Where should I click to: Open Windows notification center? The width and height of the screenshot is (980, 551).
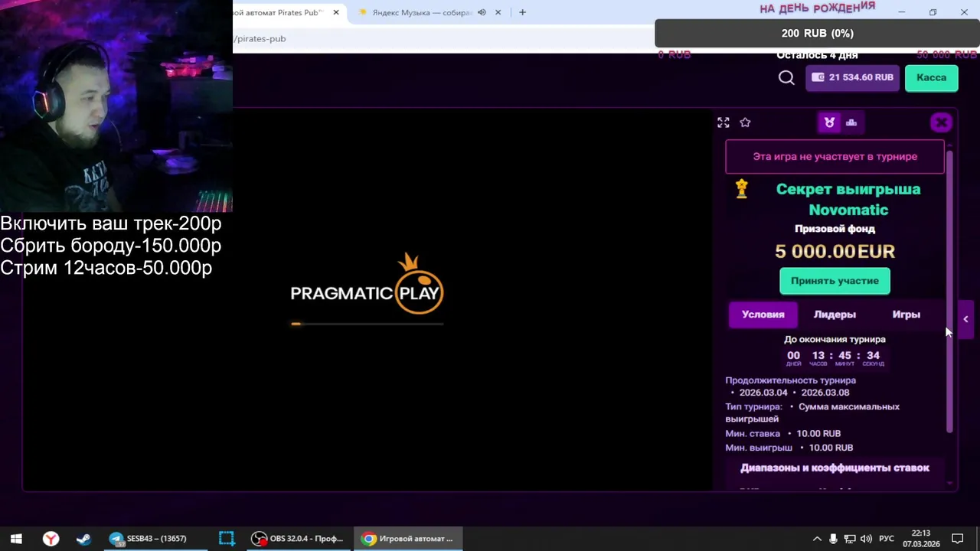[957, 539]
